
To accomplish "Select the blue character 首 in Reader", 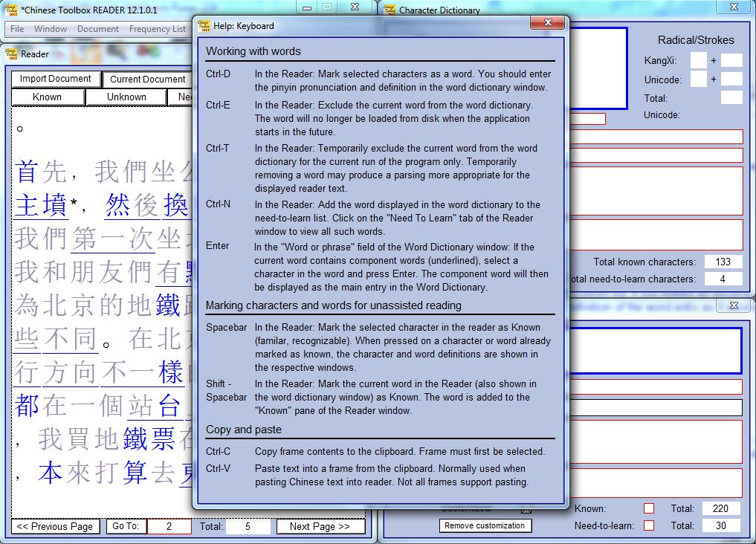I will [27, 172].
